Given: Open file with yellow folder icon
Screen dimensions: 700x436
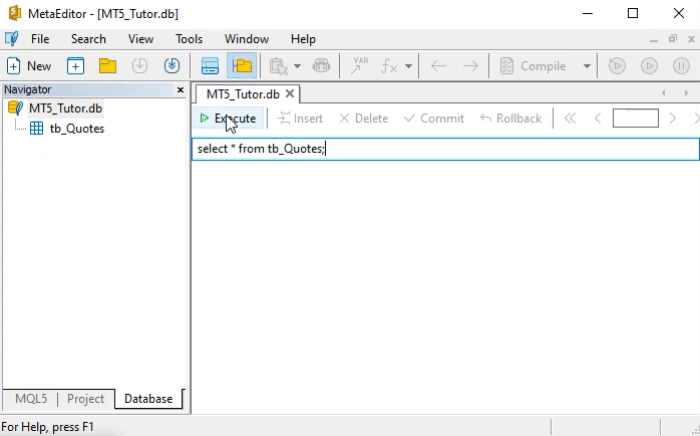Looking at the screenshot, I should point(108,66).
